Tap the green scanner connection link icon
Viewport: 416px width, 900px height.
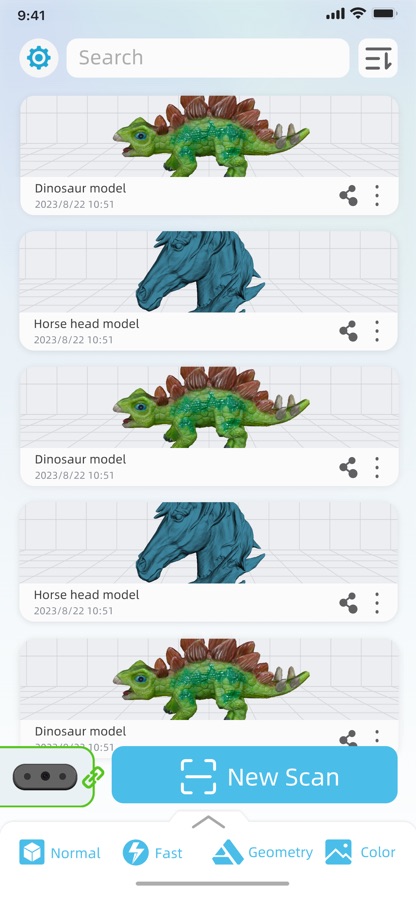click(x=93, y=778)
